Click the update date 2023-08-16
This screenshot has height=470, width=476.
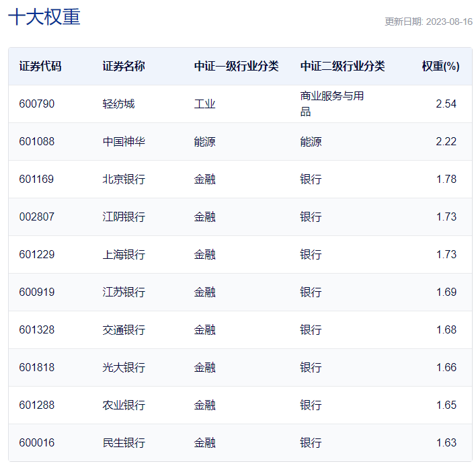pos(449,22)
